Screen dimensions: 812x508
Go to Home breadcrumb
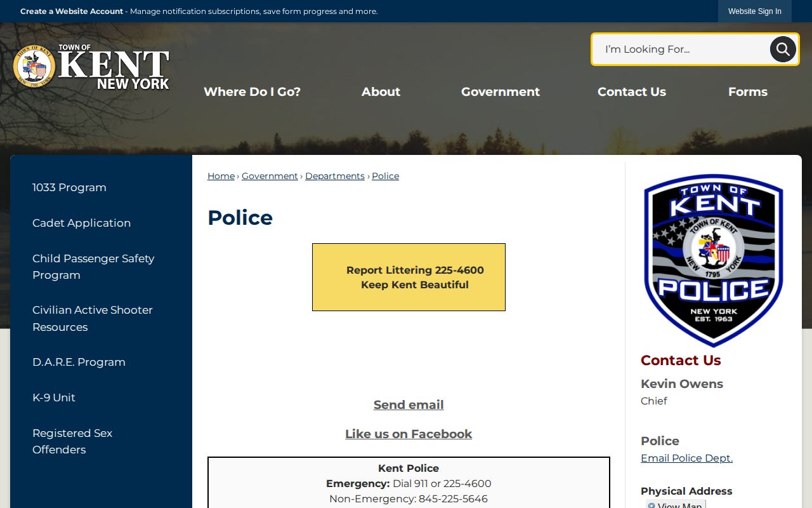tap(221, 176)
